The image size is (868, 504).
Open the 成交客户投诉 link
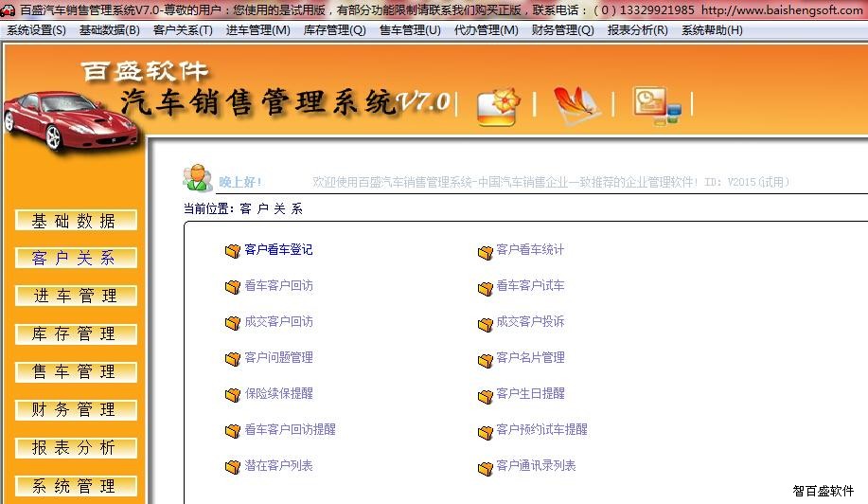530,322
